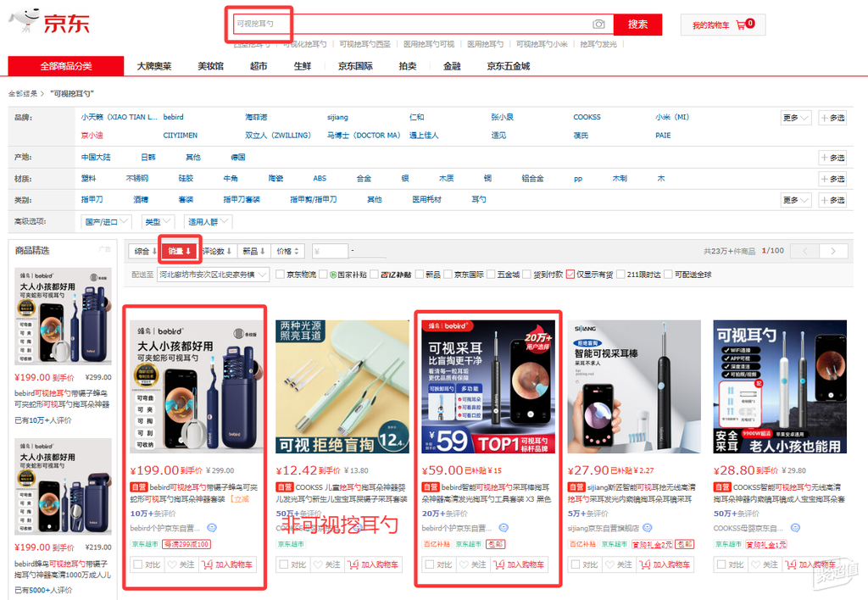Add the ¥12.42 COOKSS product to cart
This screenshot has width=868, height=600.
[x=373, y=564]
